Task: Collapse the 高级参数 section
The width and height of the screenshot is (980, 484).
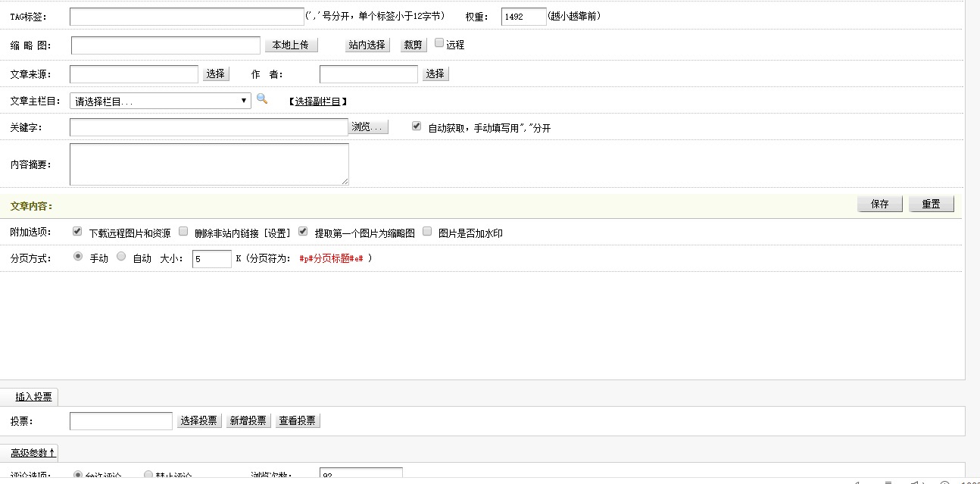Action: (x=30, y=452)
